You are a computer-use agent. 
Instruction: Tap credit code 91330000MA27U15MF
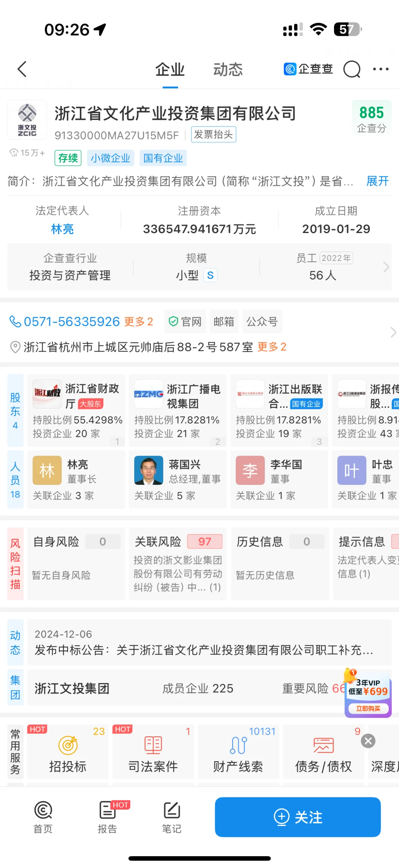click(116, 135)
